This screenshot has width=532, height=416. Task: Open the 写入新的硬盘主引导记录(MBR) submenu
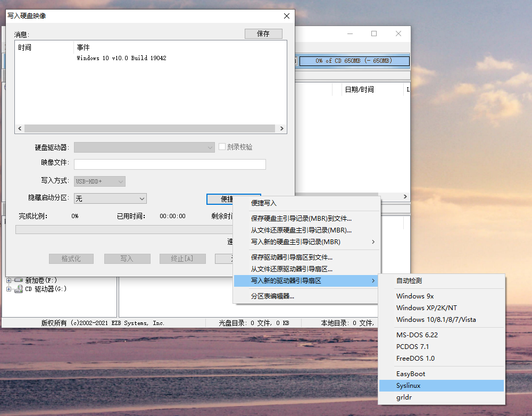click(306, 242)
